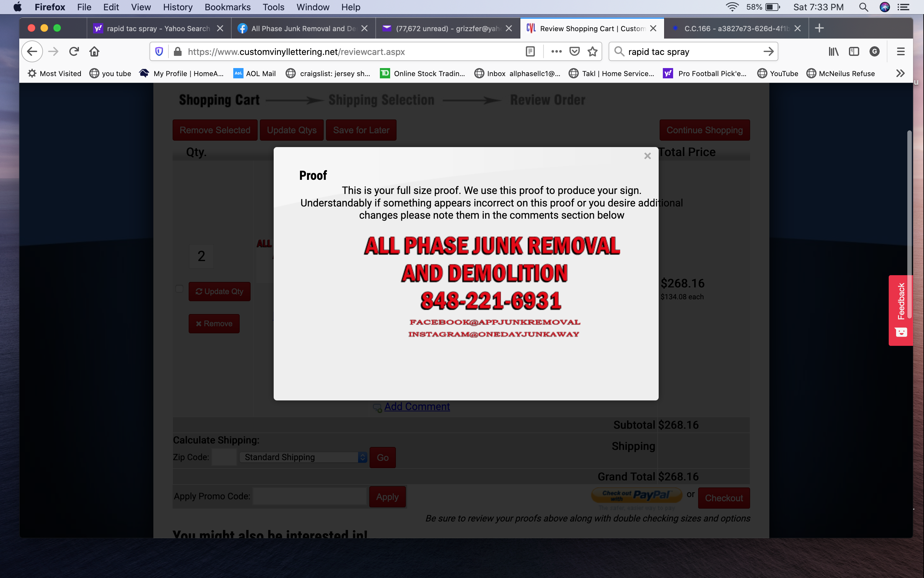Open the Tools menu
Viewport: 924px width, 578px height.
273,7
